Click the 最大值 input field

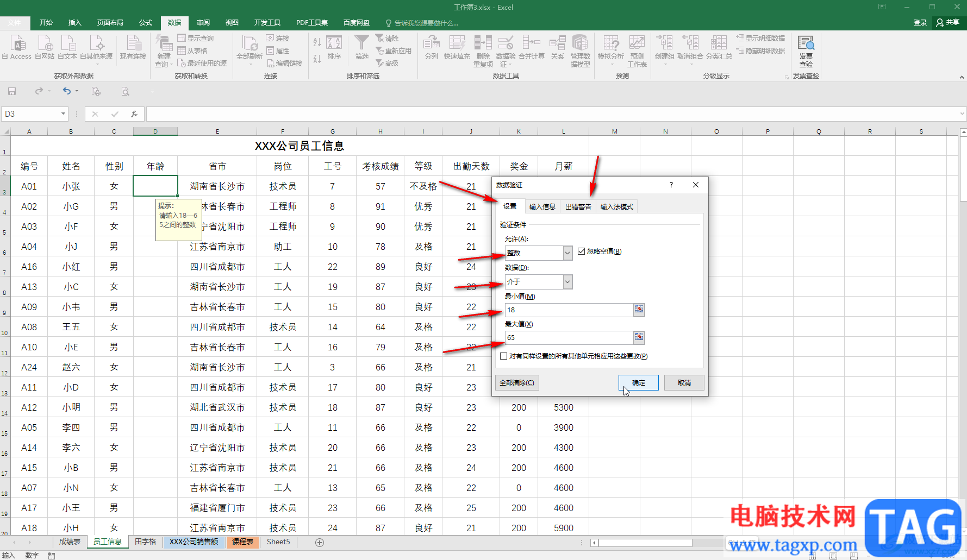(x=569, y=337)
